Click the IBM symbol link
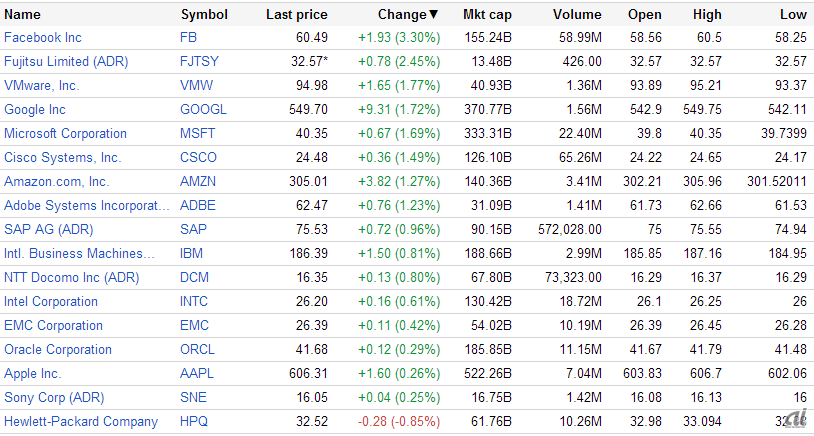 pos(191,253)
